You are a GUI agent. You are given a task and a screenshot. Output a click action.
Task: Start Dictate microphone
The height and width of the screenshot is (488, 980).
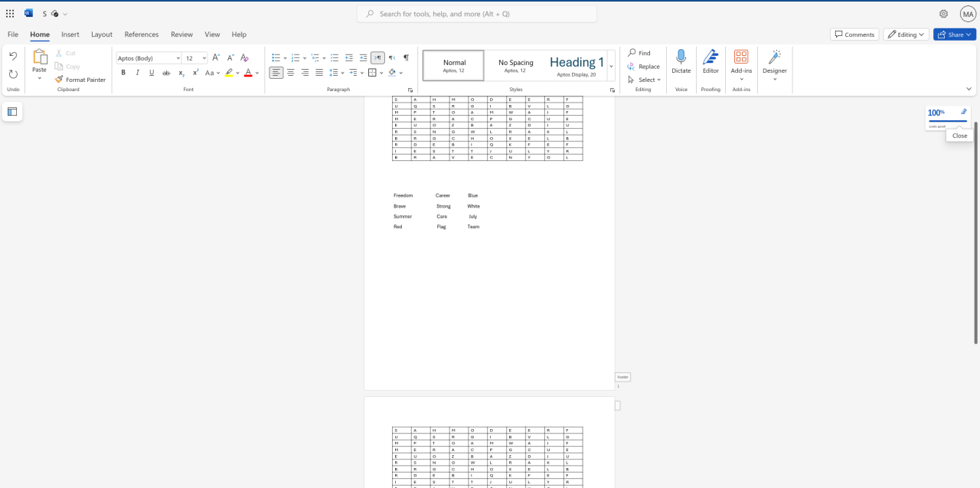681,61
